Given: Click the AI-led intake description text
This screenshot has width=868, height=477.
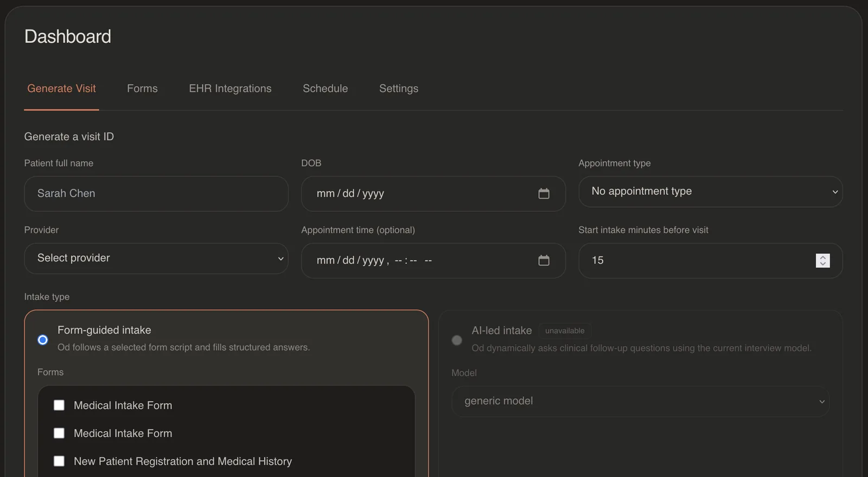Looking at the screenshot, I should [x=642, y=348].
